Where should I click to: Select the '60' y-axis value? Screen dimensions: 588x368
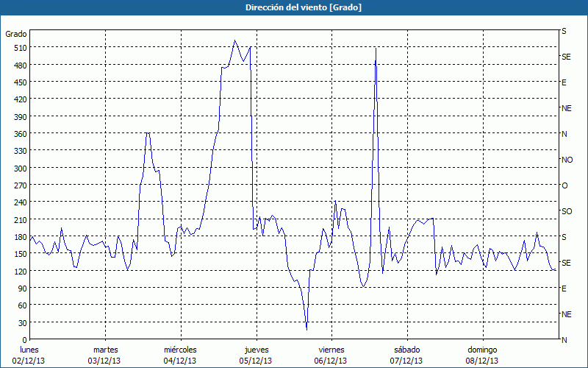23,306
